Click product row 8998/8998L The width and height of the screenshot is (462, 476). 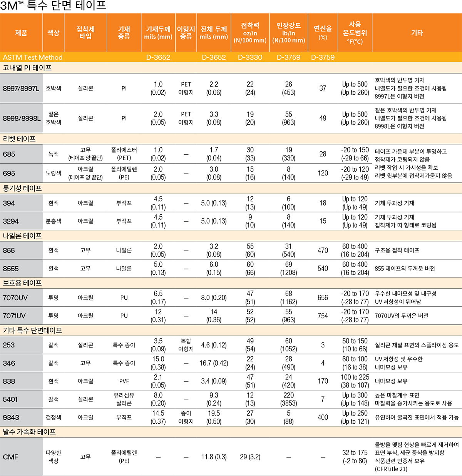click(x=22, y=118)
